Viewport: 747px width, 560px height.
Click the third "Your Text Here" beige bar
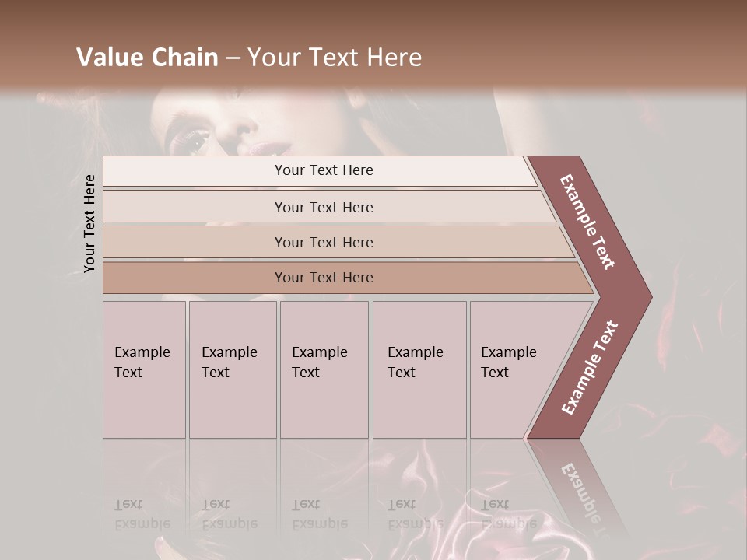(x=323, y=242)
